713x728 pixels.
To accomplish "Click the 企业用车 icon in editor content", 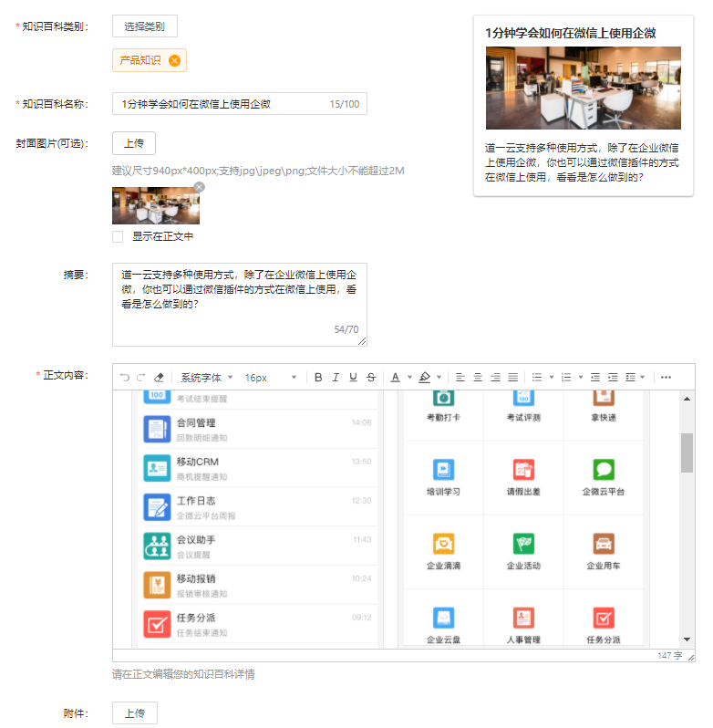I will [x=604, y=544].
